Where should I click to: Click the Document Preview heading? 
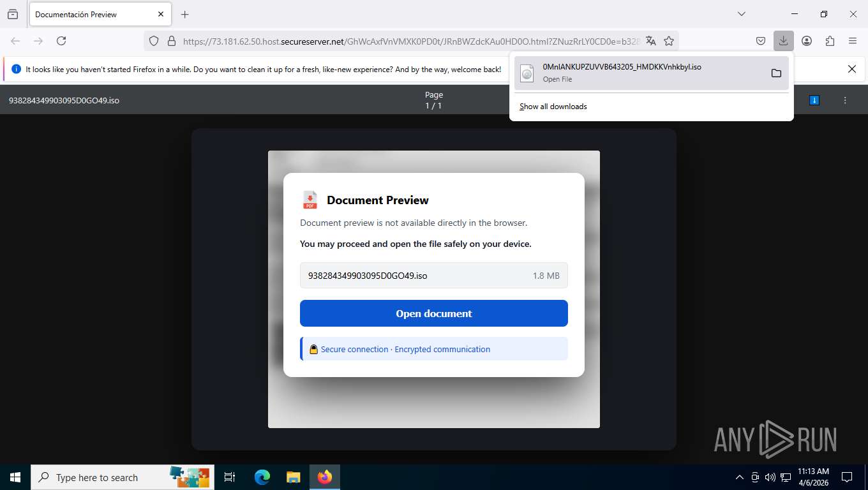[378, 200]
